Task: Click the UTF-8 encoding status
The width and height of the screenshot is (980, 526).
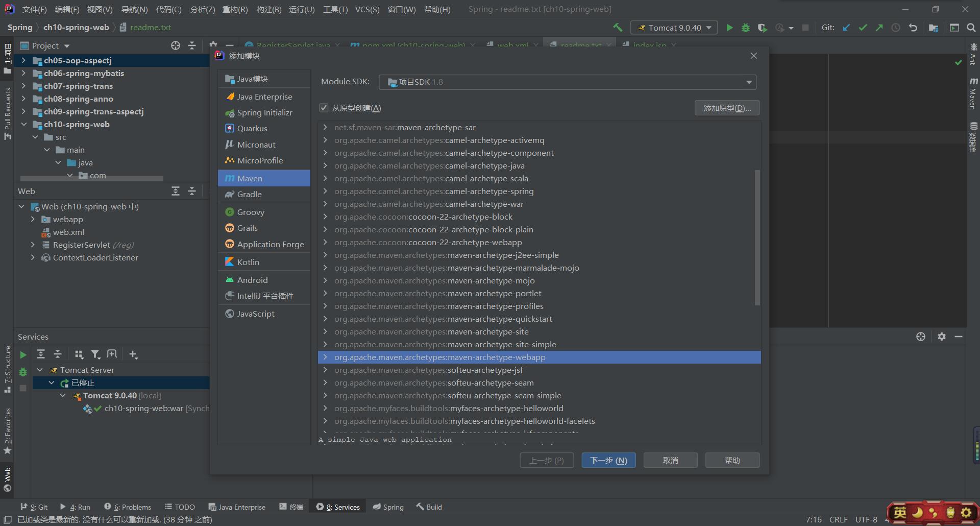Action: click(x=866, y=519)
